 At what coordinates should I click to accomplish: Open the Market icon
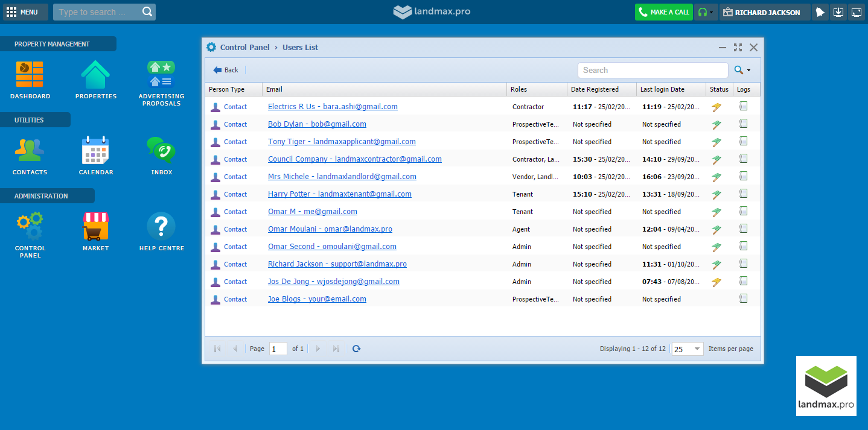[95, 227]
